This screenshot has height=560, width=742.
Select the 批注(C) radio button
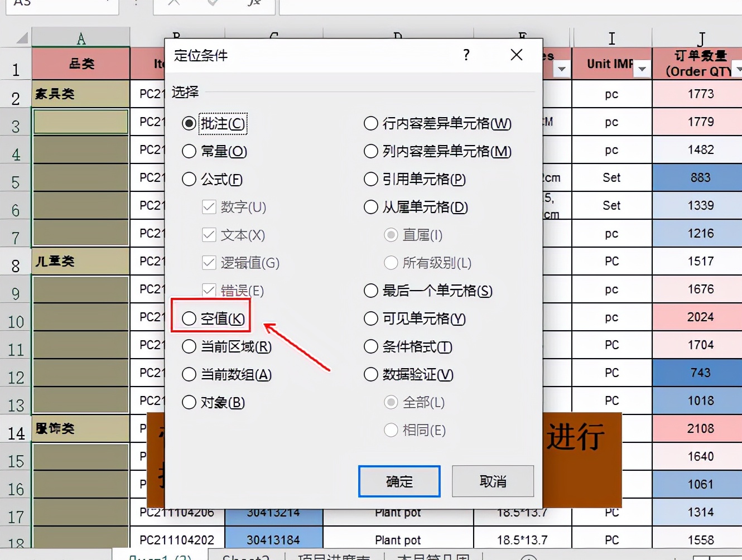pos(189,124)
